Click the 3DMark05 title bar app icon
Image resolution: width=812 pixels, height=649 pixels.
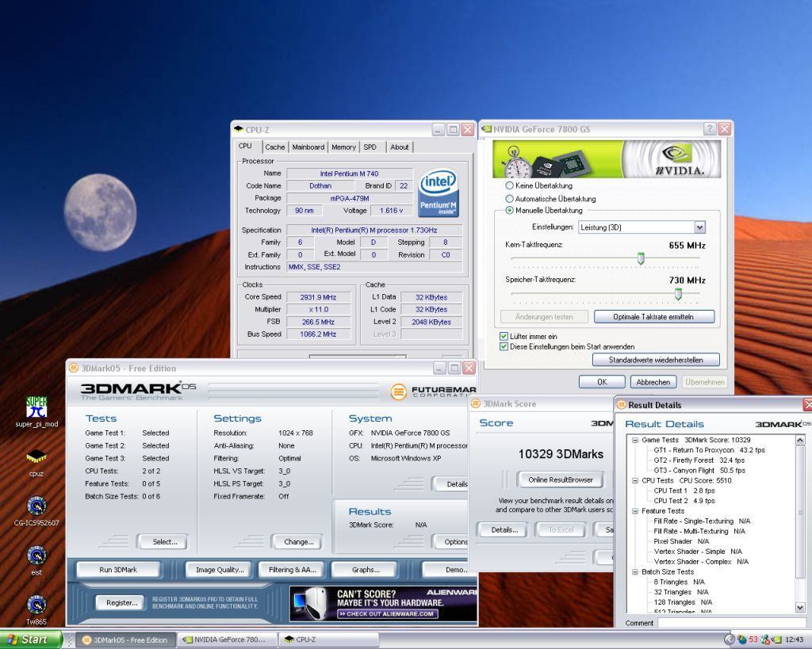74,368
